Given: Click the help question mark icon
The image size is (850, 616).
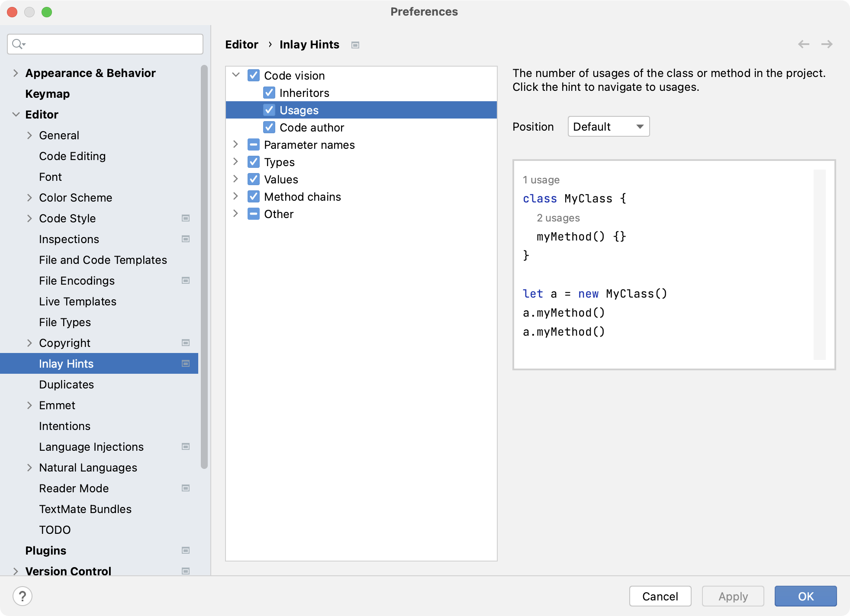Looking at the screenshot, I should point(23,596).
